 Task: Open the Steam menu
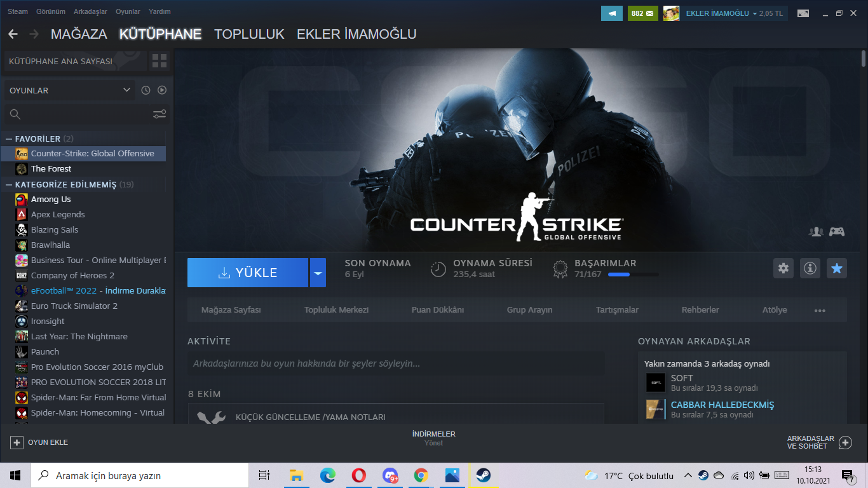(x=18, y=11)
